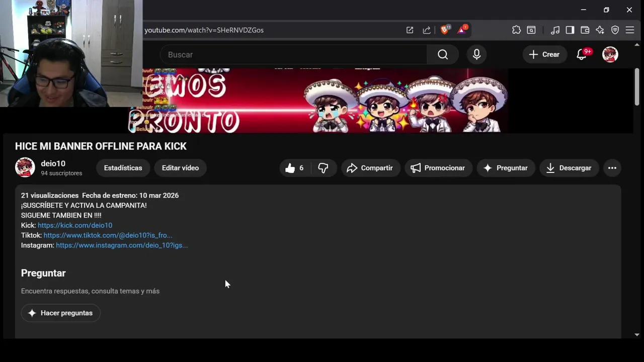
Task: Click the Promocionar button
Action: click(x=438, y=168)
